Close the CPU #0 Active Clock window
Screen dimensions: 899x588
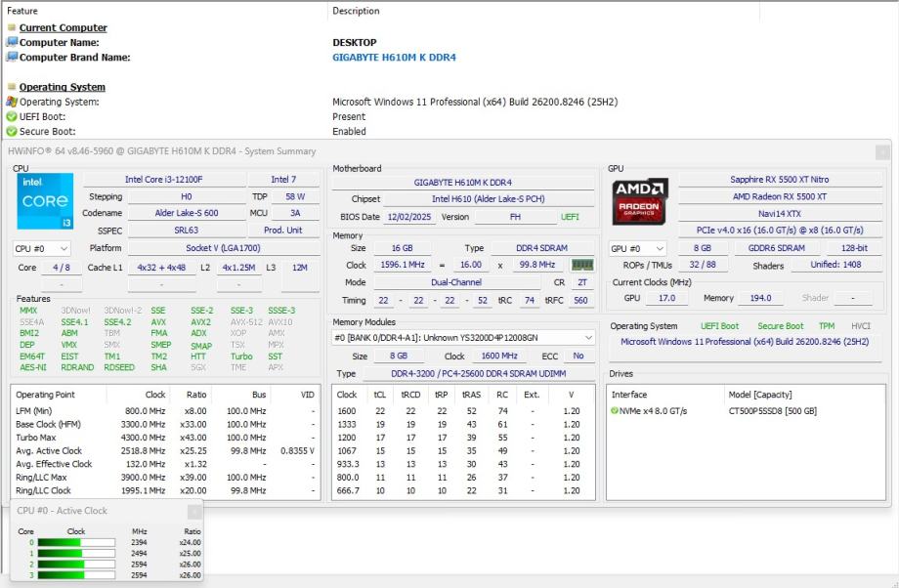(194, 511)
